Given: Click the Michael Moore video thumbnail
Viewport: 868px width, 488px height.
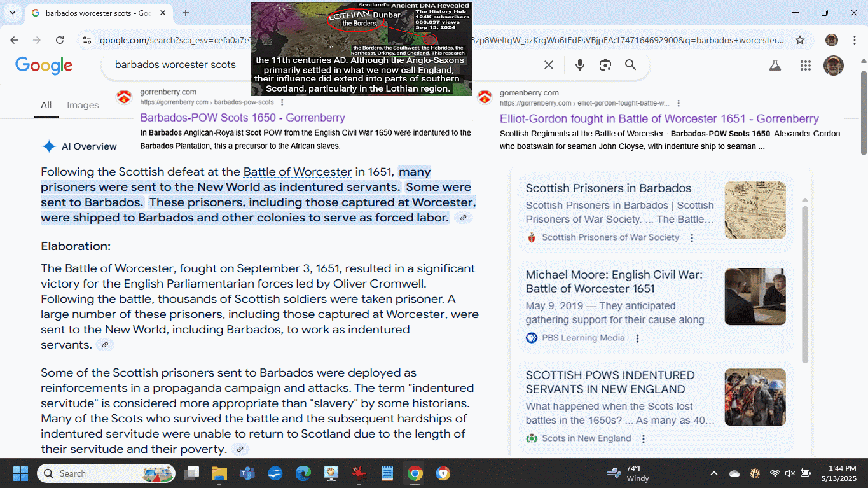Looking at the screenshot, I should pos(755,296).
